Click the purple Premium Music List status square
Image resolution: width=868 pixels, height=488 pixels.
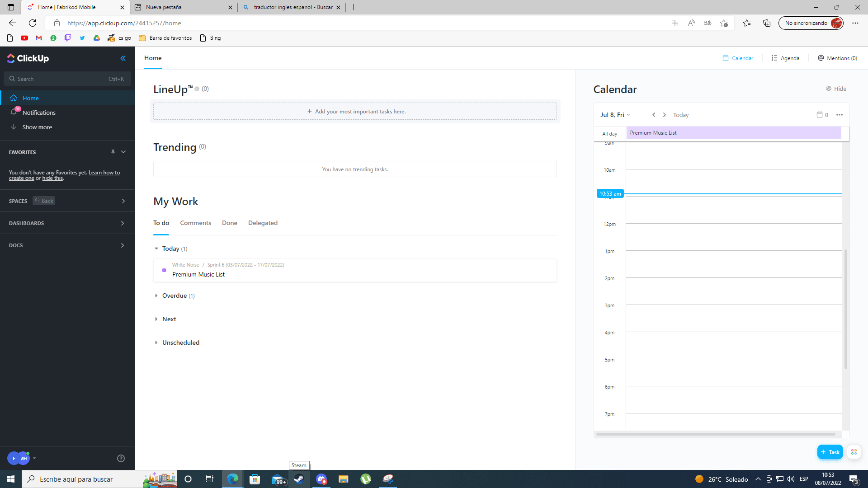click(x=164, y=270)
